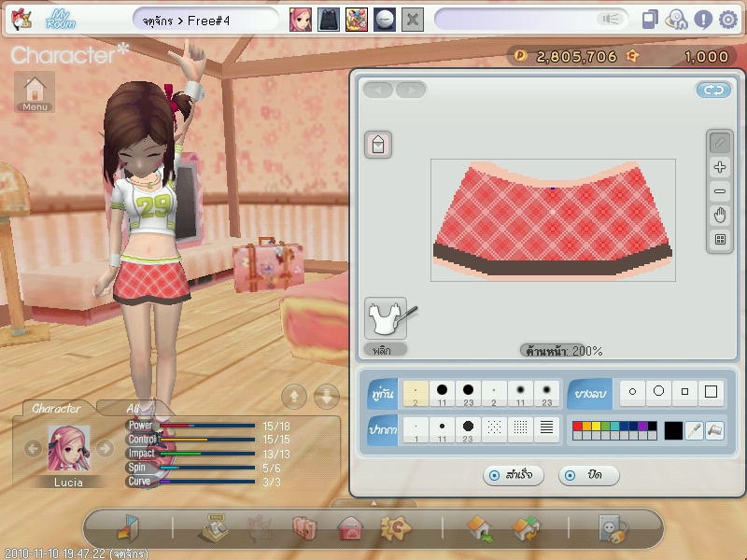Select hard brush size 11
This screenshot has width=747, height=560.
click(442, 393)
